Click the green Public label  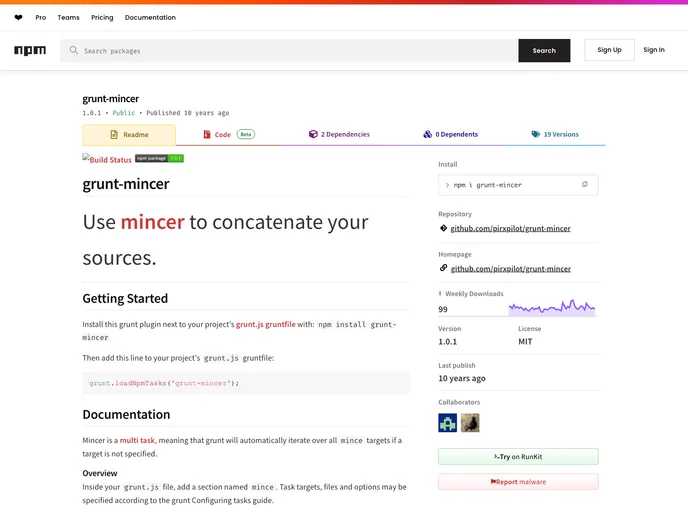coord(124,113)
